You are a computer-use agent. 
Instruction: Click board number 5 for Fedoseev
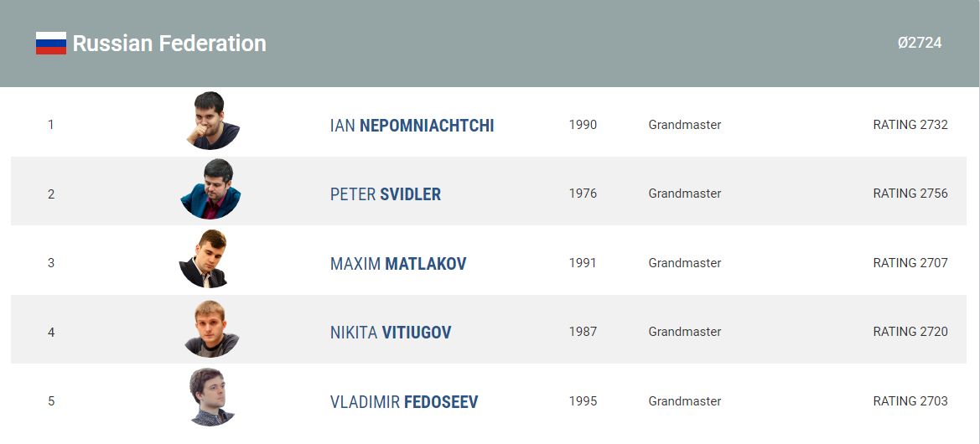[x=51, y=401]
